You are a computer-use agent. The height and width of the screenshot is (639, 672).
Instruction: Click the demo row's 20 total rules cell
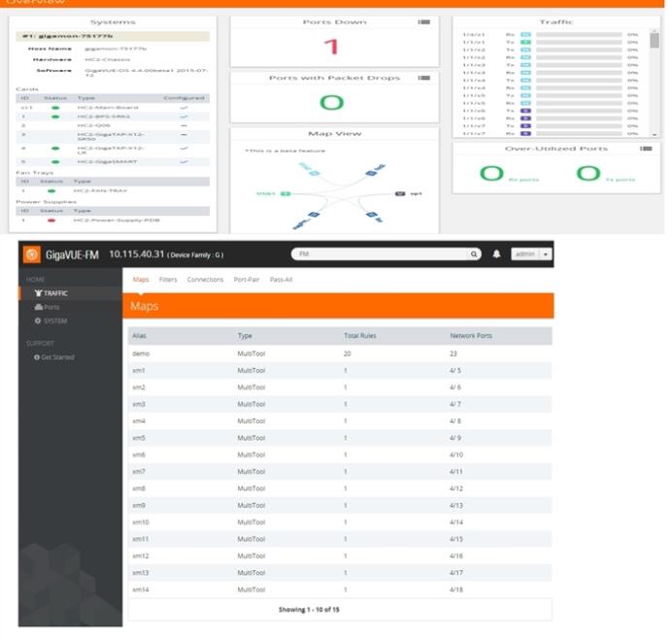pos(347,354)
